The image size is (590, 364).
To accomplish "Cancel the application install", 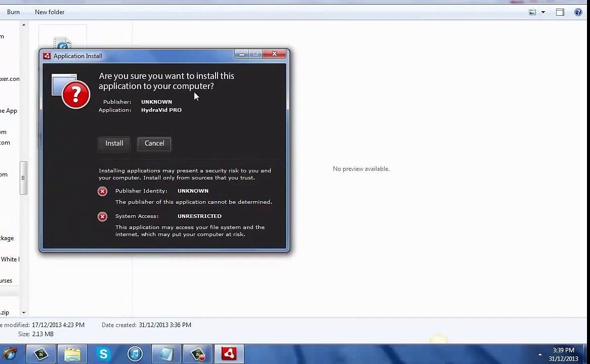I will click(x=154, y=144).
